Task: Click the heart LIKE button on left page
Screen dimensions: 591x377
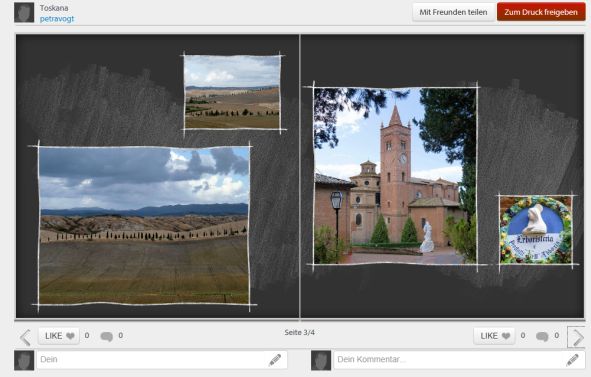Action: coord(59,336)
